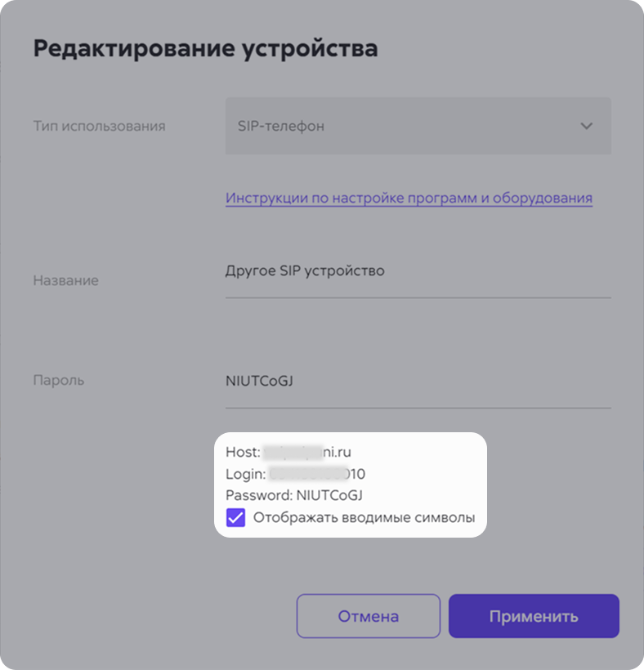Click the Login label in credentials box

click(x=245, y=473)
